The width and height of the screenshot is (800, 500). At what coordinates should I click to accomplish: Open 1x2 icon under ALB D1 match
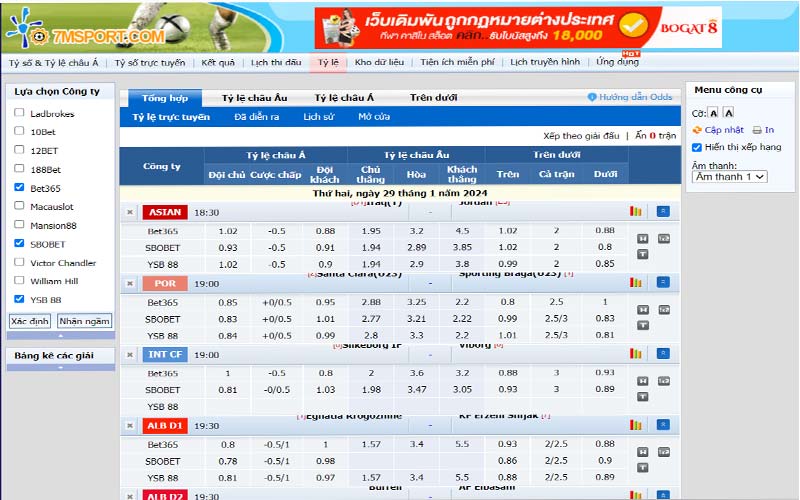[664, 452]
